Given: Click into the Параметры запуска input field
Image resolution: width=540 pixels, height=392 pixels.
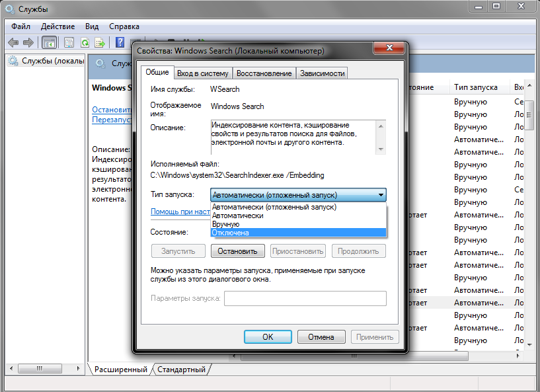Looking at the screenshot, I should point(305,298).
